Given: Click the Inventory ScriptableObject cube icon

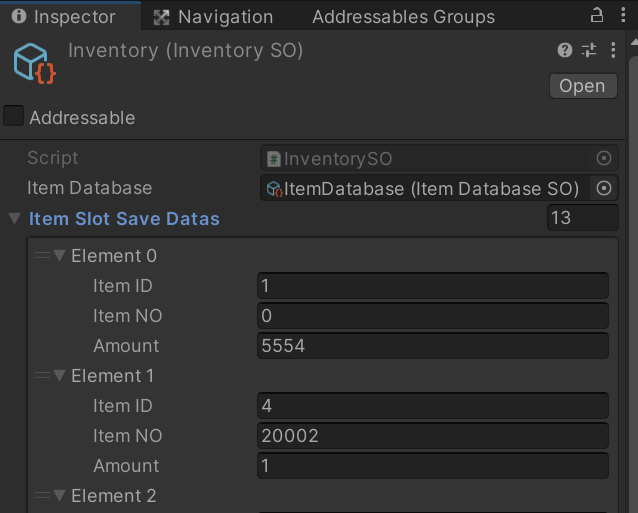Looking at the screenshot, I should [33, 62].
